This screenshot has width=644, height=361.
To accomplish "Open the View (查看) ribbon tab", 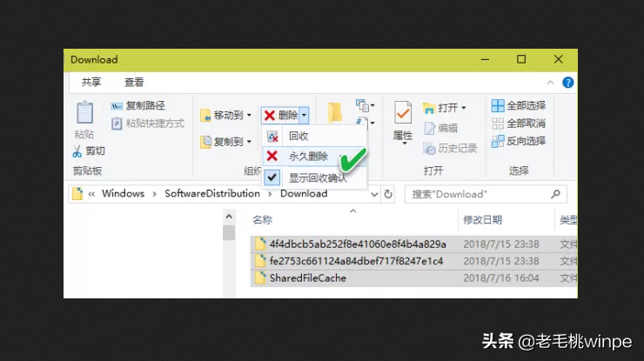I will coord(134,83).
